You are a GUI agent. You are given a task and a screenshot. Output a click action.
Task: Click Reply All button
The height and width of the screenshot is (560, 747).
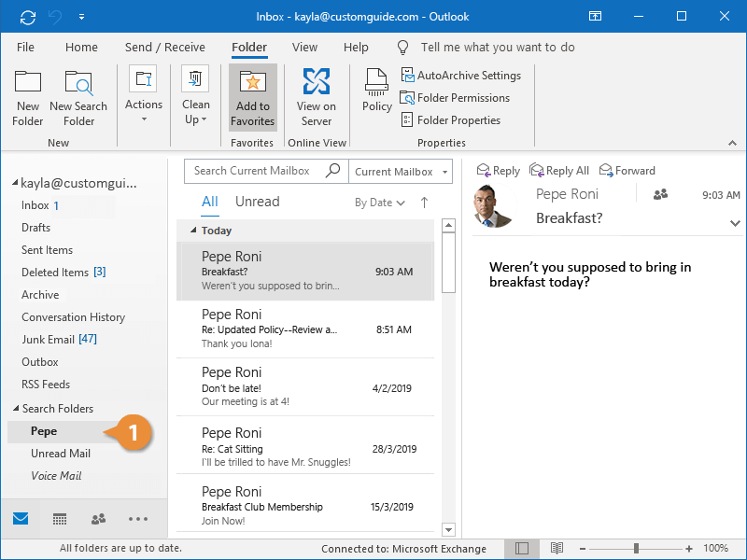coord(559,171)
